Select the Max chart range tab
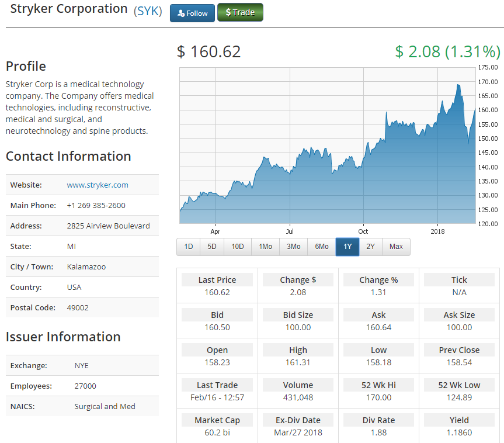The image size is (504, 443). (x=396, y=247)
